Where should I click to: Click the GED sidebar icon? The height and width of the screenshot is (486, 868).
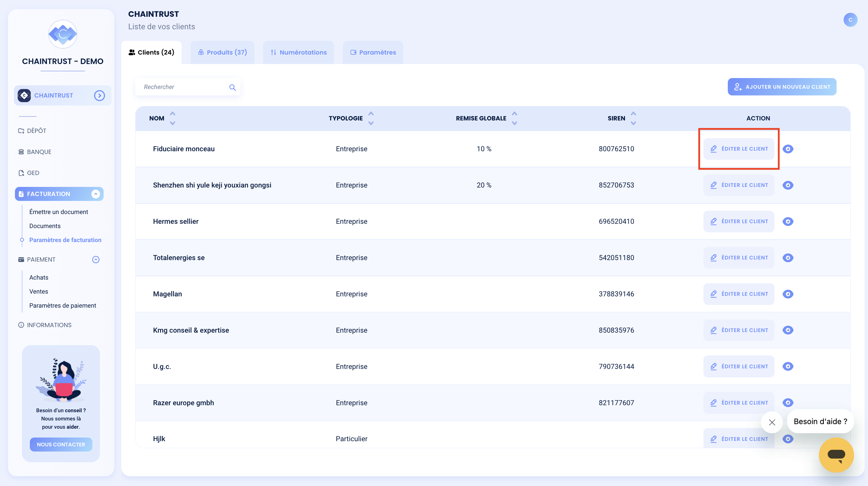[x=21, y=173]
